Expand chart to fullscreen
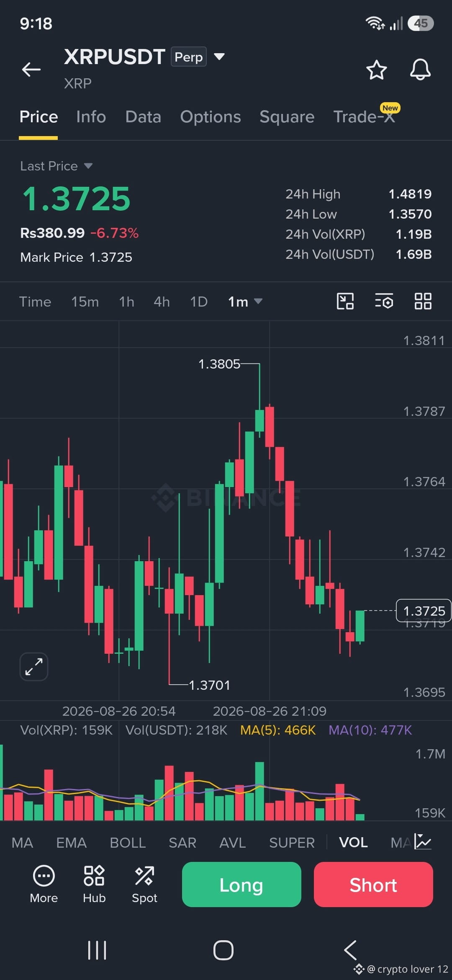This screenshot has width=452, height=980. 34,667
